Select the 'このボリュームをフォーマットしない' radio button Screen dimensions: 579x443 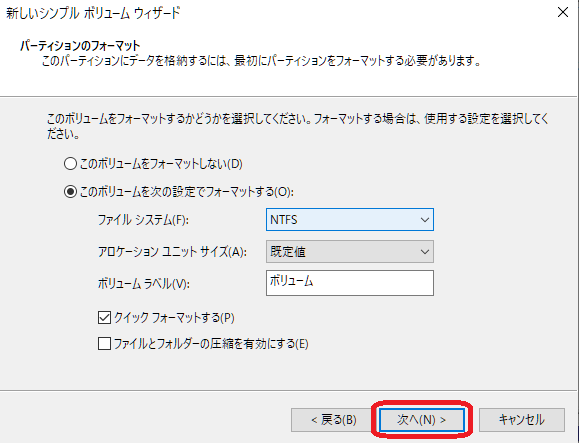(70, 164)
